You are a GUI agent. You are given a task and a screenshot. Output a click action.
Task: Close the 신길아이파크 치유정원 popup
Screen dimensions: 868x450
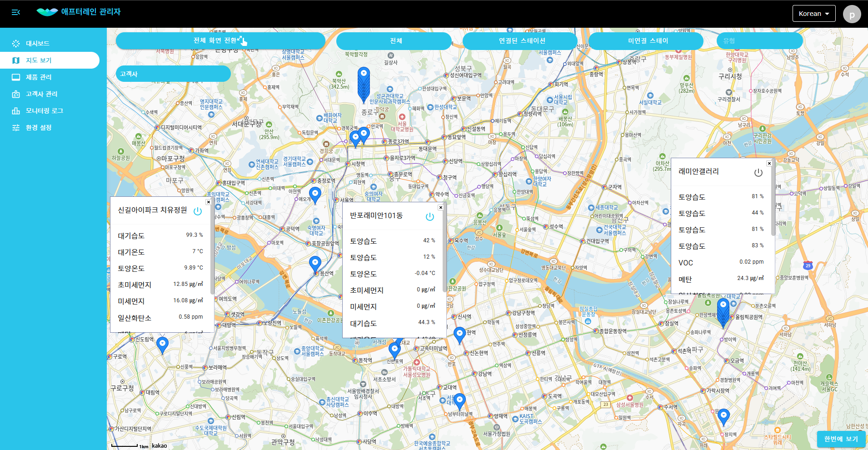(x=209, y=202)
